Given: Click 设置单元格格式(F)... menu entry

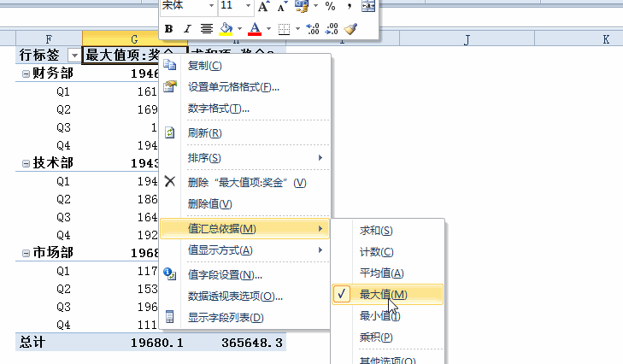Looking at the screenshot, I should coord(233,87).
